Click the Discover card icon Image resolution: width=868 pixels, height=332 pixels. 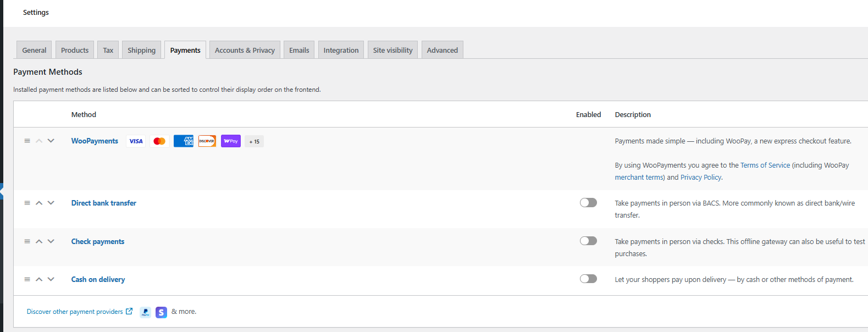pos(207,141)
